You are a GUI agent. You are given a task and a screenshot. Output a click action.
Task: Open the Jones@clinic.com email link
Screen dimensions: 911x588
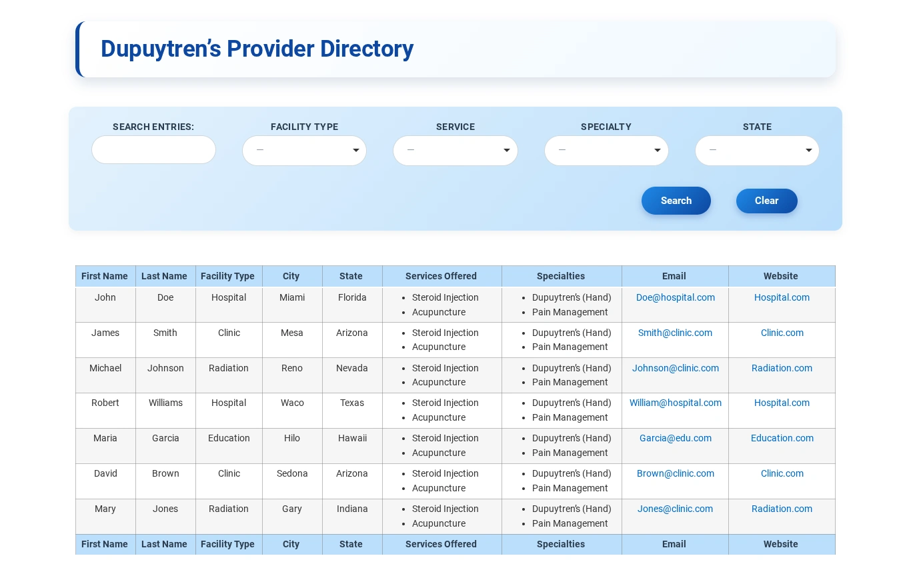click(675, 509)
